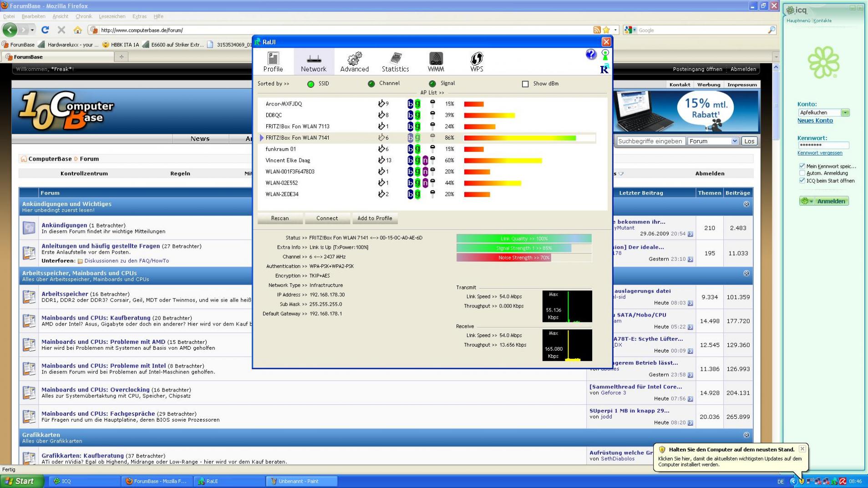
Task: Click the Google search magnifier icon
Action: coord(772,30)
